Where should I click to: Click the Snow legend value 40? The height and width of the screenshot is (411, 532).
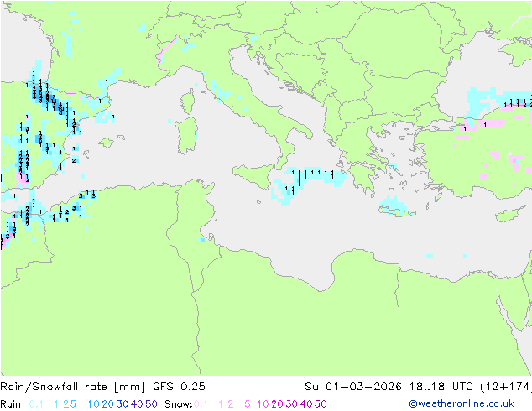306,404
